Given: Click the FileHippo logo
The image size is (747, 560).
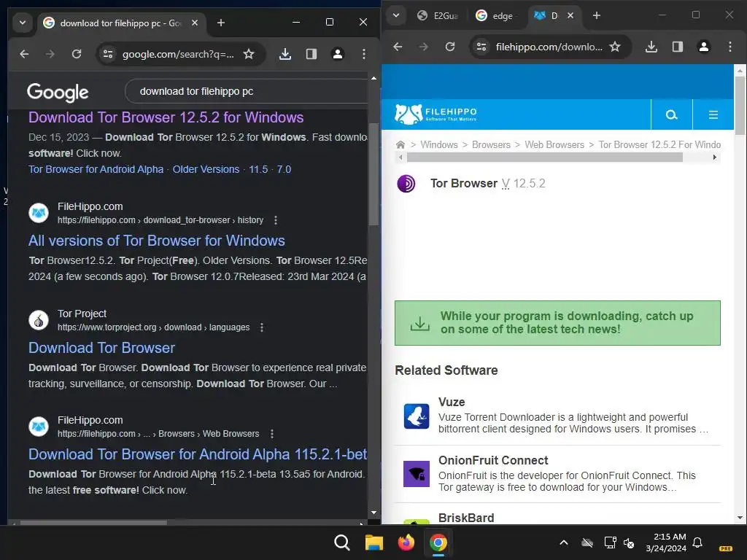Looking at the screenshot, I should [x=436, y=114].
